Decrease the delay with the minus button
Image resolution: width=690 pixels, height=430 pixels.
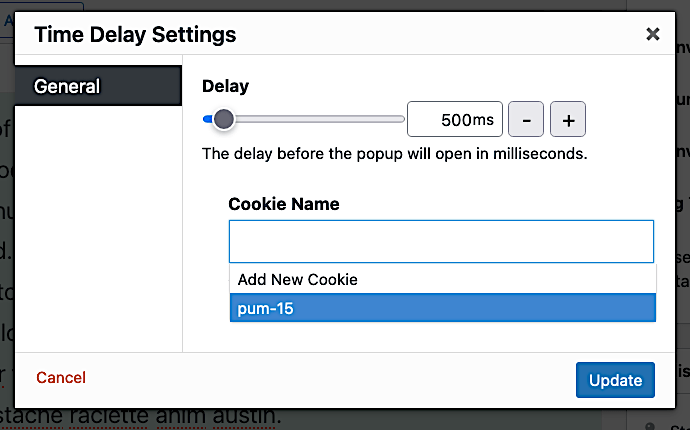526,119
